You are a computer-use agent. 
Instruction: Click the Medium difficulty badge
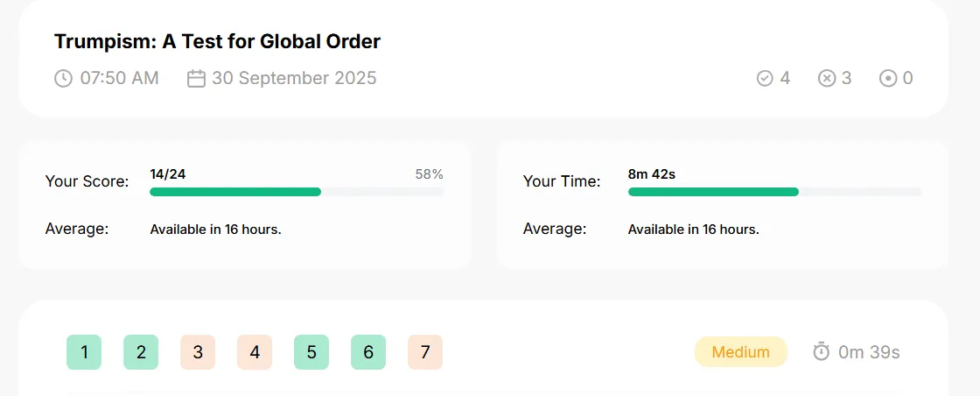(740, 351)
